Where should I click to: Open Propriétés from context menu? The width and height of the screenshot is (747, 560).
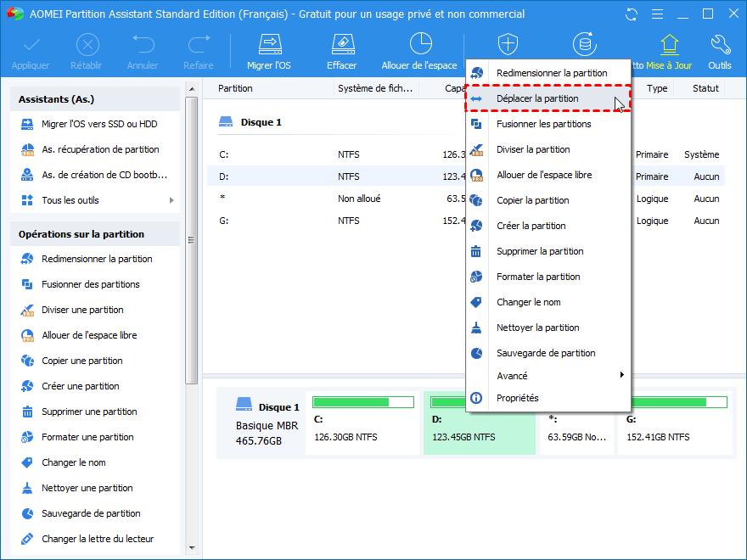tap(548, 398)
